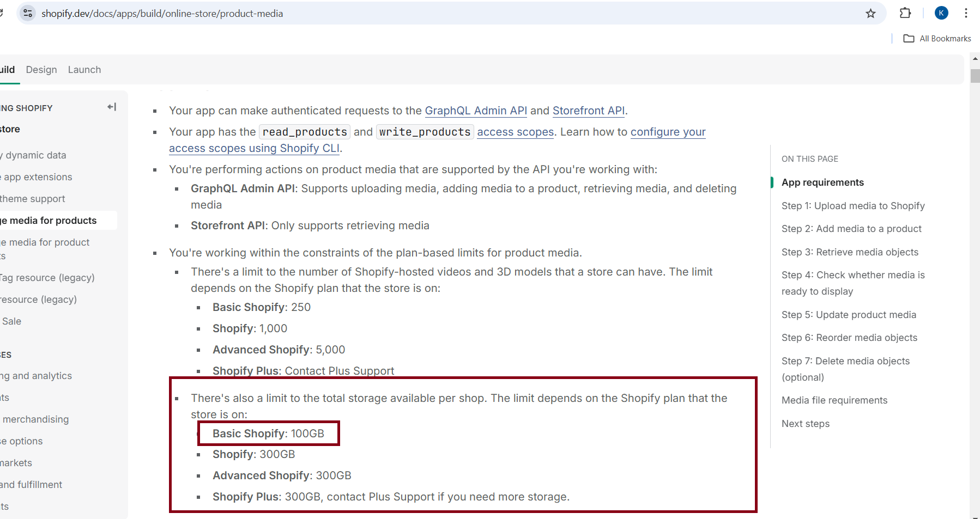The image size is (980, 519).
Task: Open the sidebar item reading 'resource (legacy)'
Action: click(x=39, y=300)
